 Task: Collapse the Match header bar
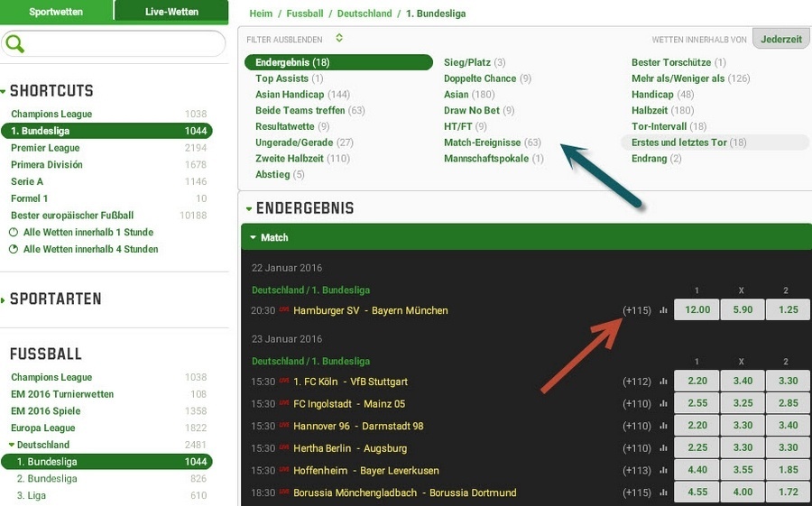point(526,237)
